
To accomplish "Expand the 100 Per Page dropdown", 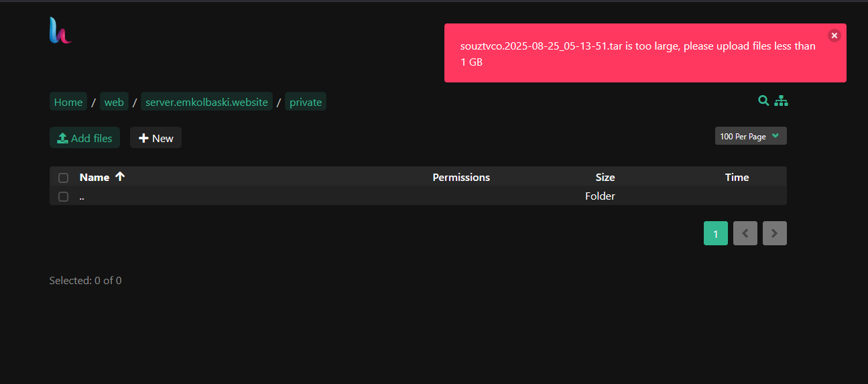I will pos(750,136).
